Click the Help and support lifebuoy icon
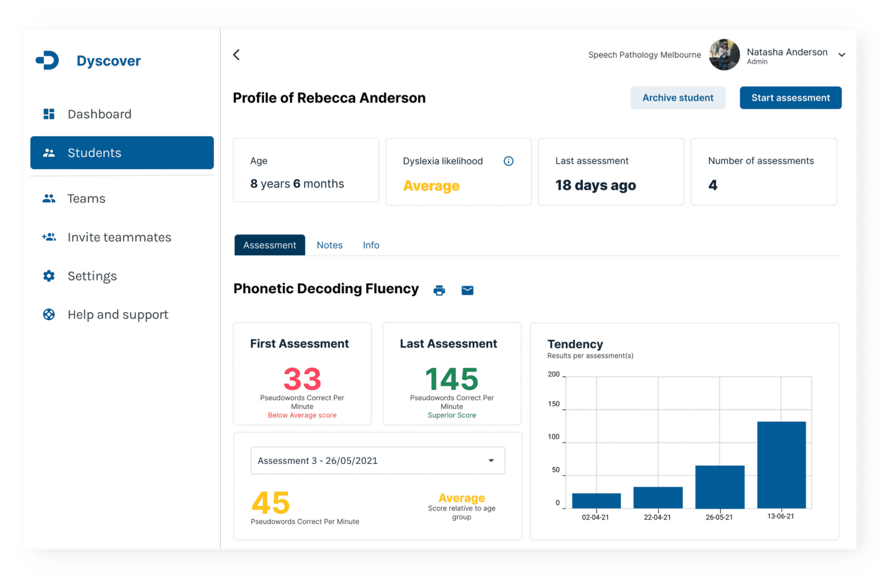Image resolution: width=883 pixels, height=588 pixels. [x=49, y=314]
